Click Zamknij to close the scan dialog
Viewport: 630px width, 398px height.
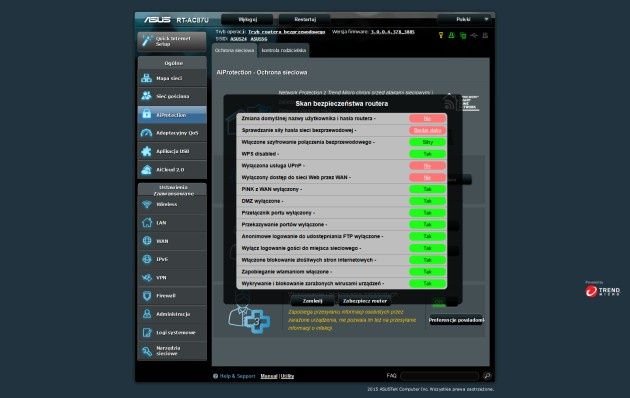coord(312,301)
